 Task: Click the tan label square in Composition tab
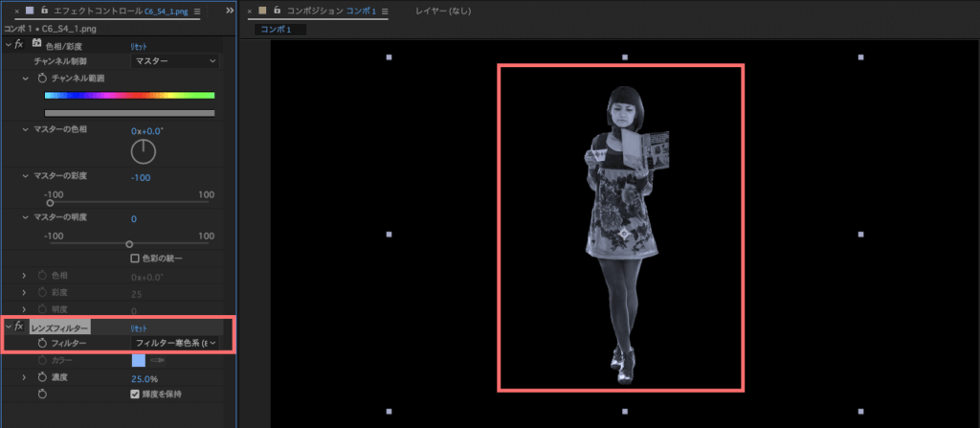262,11
